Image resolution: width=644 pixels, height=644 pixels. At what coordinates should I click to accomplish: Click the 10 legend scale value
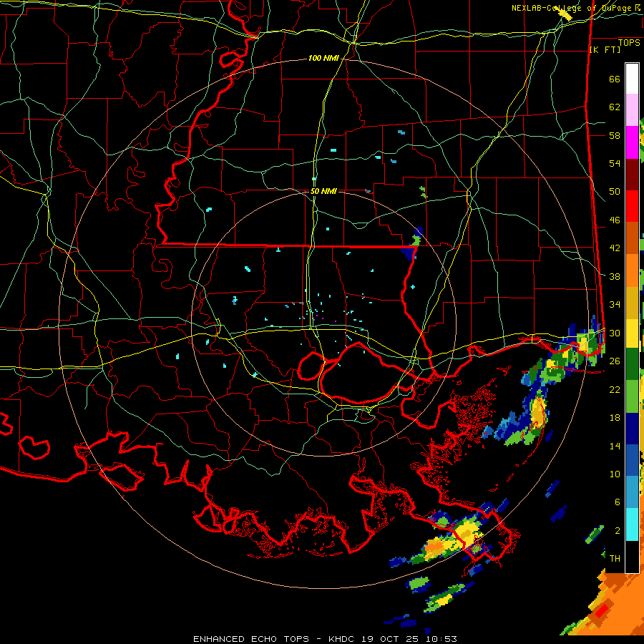pyautogui.click(x=615, y=474)
